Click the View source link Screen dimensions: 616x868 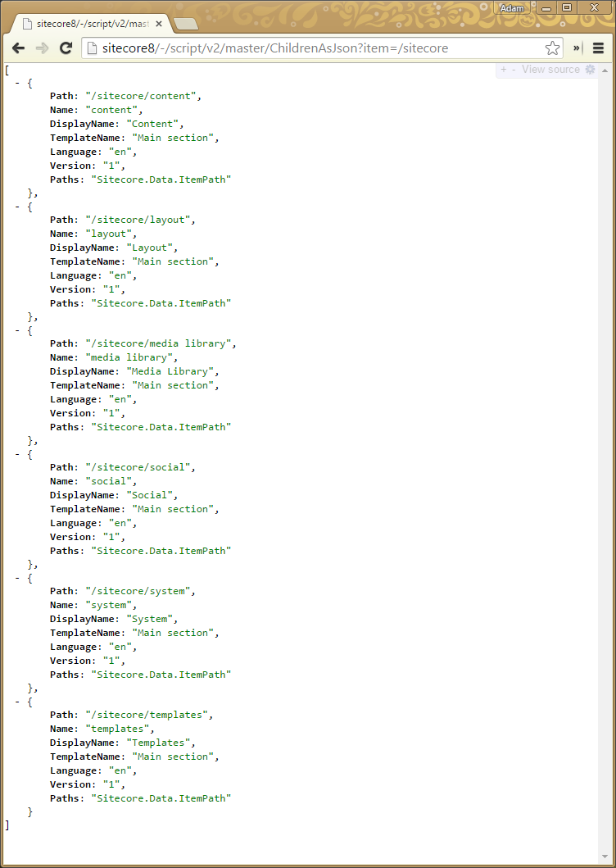pyautogui.click(x=550, y=70)
